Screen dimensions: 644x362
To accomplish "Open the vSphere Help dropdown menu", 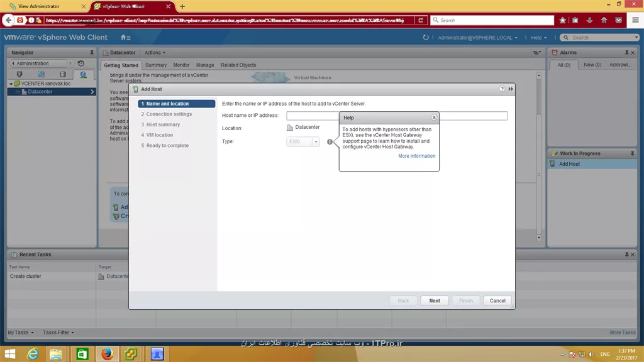I will pyautogui.click(x=539, y=37).
